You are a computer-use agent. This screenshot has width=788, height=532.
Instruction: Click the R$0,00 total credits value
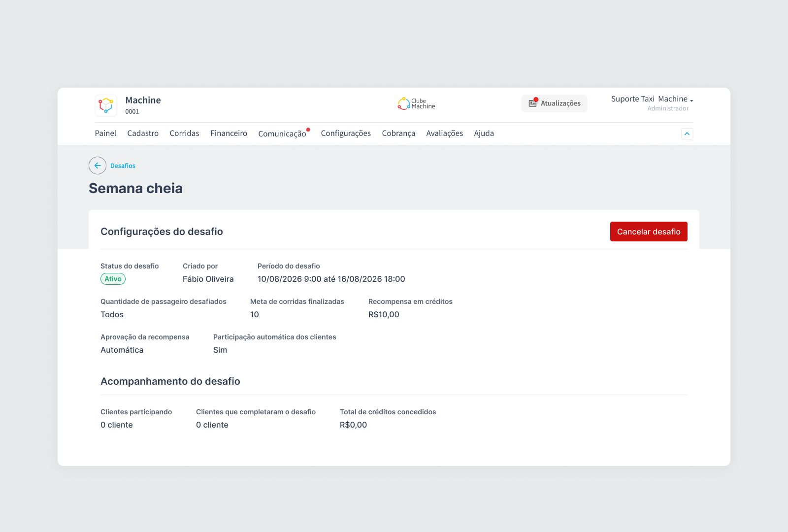point(353,425)
